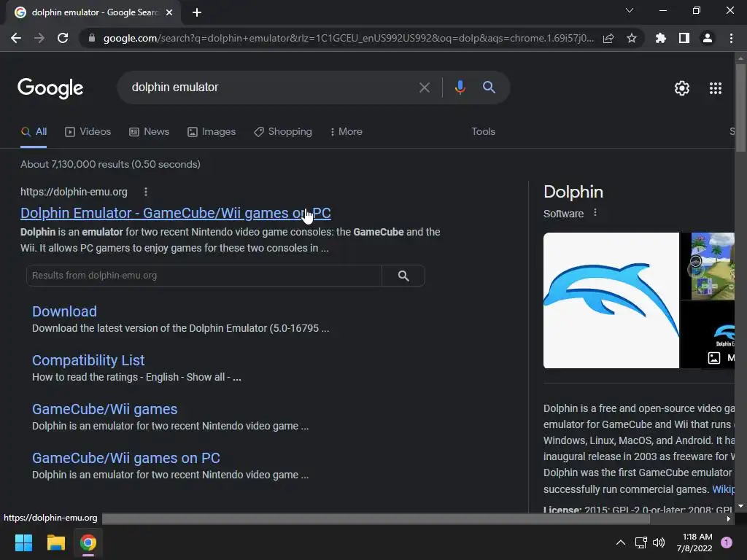Select the All results tab

tap(34, 132)
